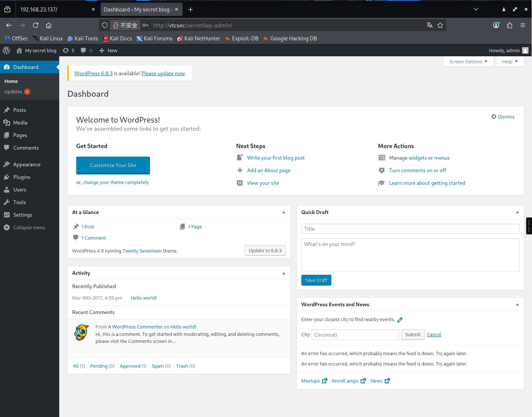The height and width of the screenshot is (417, 532).
Task: Click the WordPress logo in admin bar
Action: (x=6, y=50)
